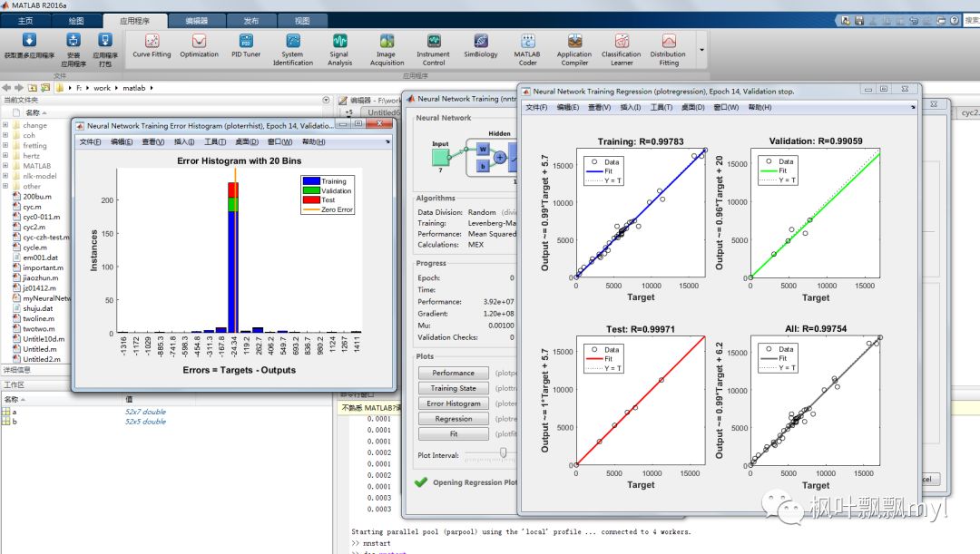Open the Classification Learner app
The image size is (980, 554).
pos(622,50)
